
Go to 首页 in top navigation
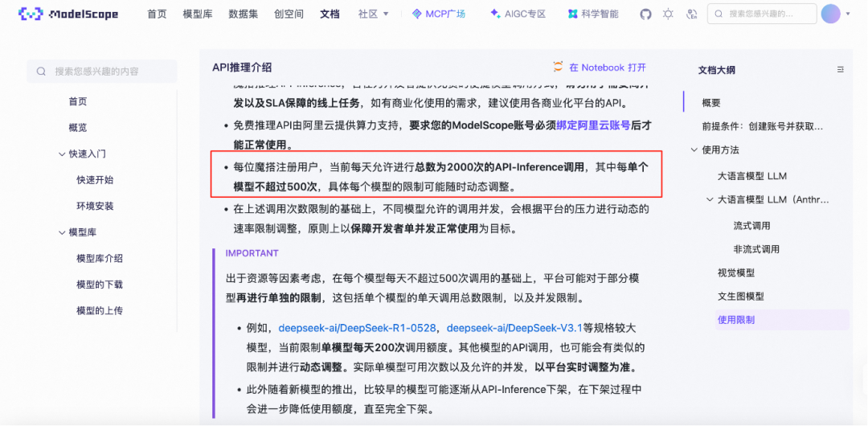157,14
